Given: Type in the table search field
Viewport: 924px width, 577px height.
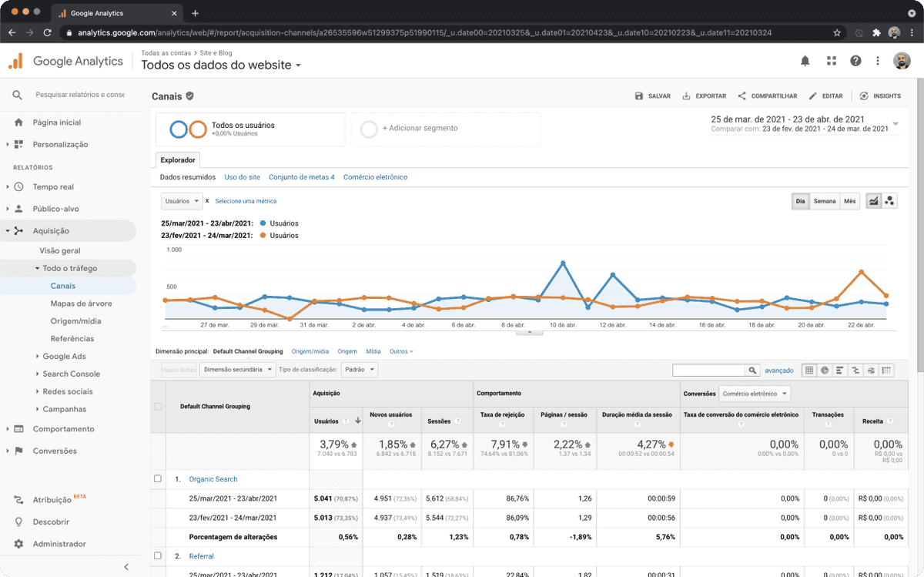Looking at the screenshot, I should pos(708,370).
